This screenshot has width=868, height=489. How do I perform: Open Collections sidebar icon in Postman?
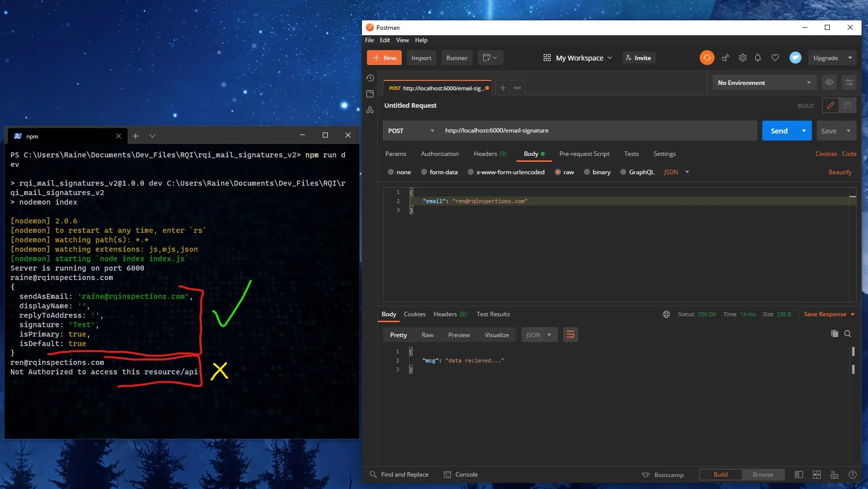point(370,94)
